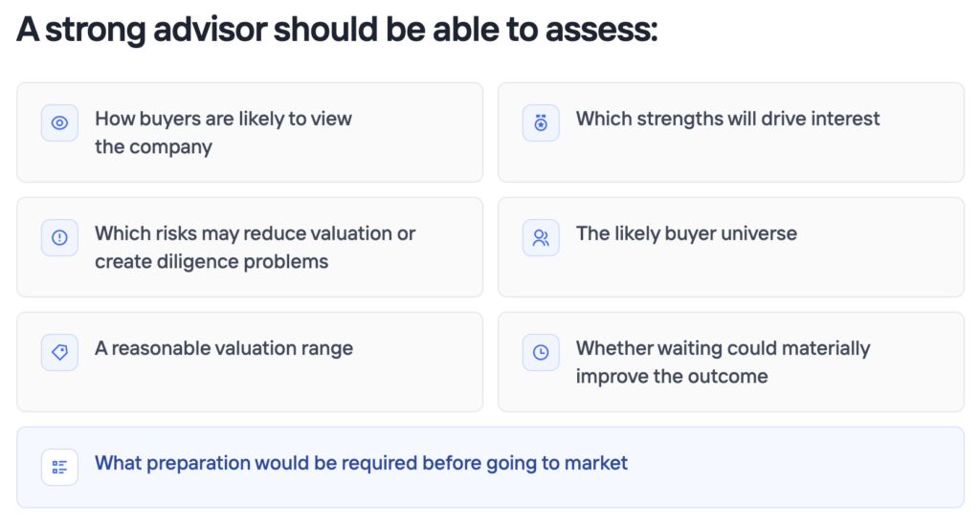Click the checklist icon for preparation
The image size is (980, 527).
pyautogui.click(x=59, y=467)
